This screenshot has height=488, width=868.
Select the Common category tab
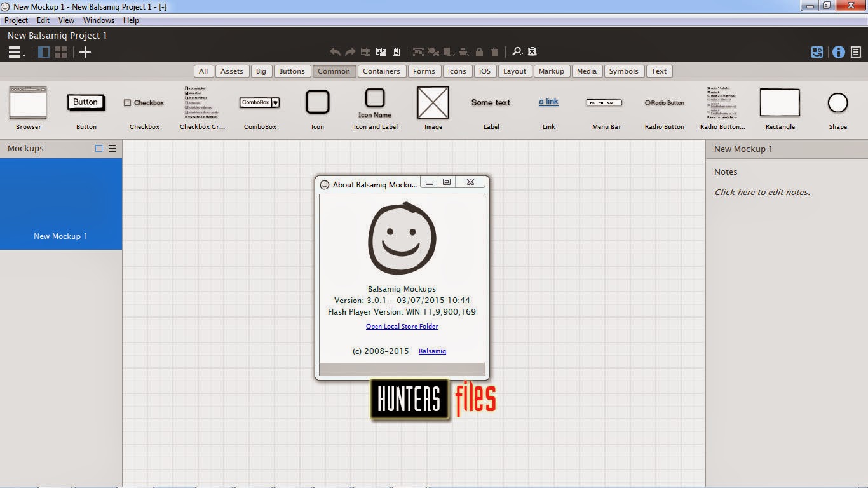point(334,71)
